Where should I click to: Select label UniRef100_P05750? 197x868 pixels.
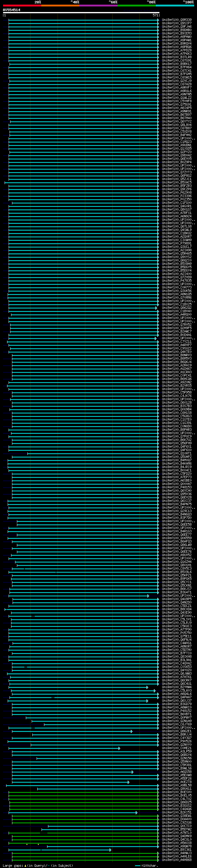(177, 633)
